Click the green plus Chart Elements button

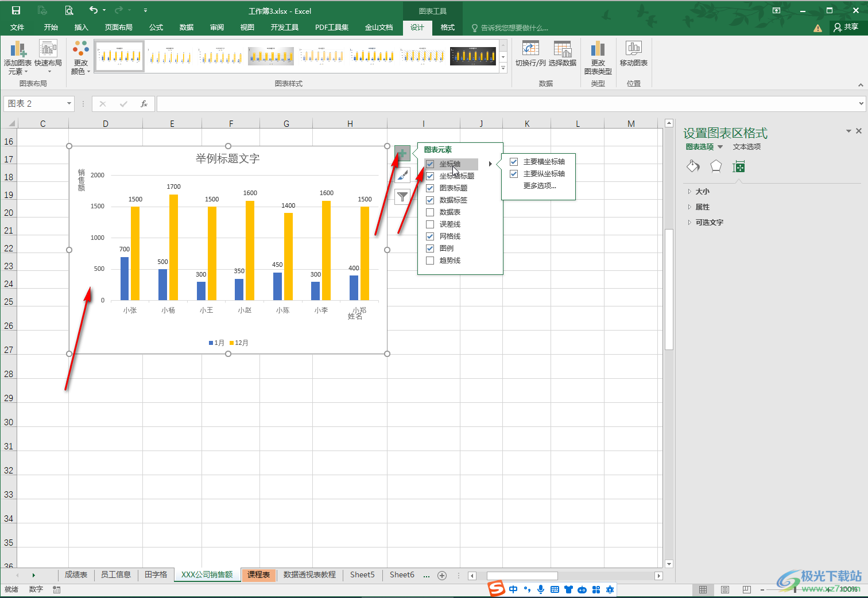point(402,153)
